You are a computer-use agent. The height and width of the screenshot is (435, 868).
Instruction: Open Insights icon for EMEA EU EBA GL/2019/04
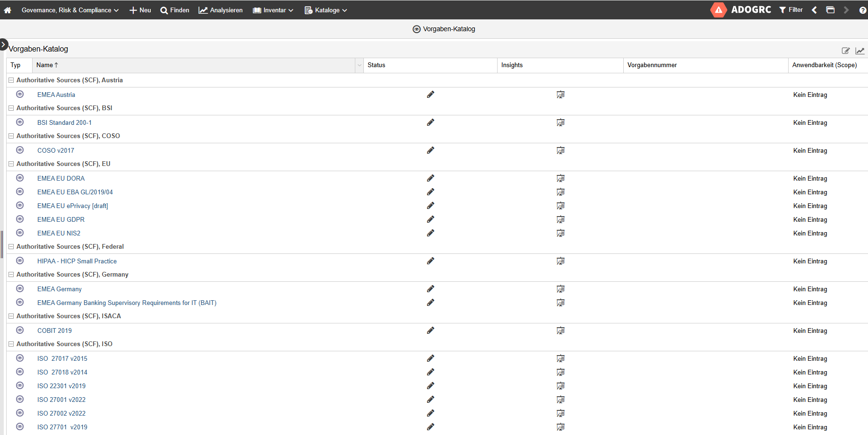coord(560,192)
